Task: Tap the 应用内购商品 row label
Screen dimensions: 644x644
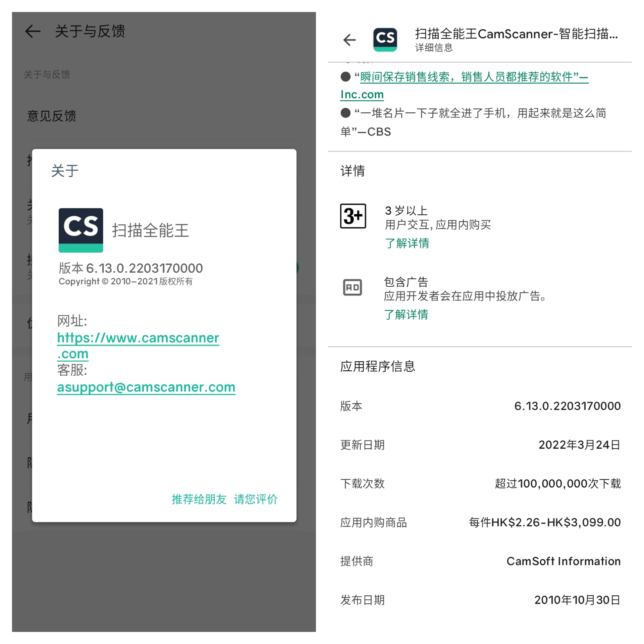Action: click(373, 522)
